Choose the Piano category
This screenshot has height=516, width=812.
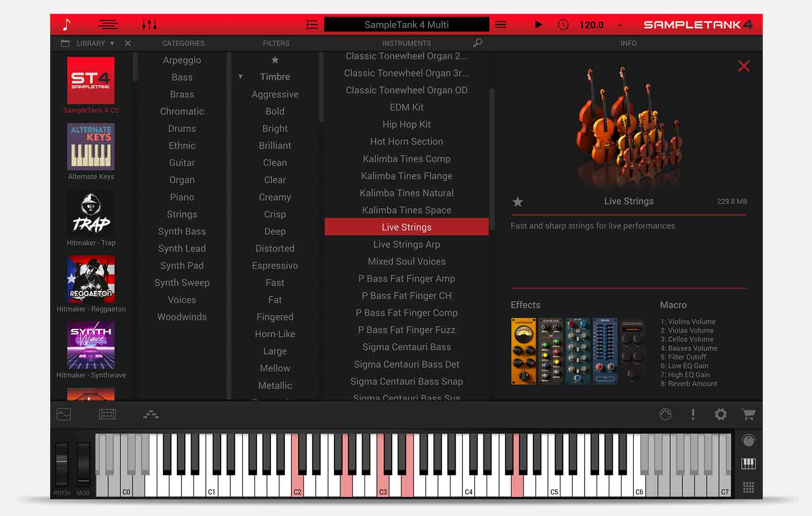(x=182, y=197)
